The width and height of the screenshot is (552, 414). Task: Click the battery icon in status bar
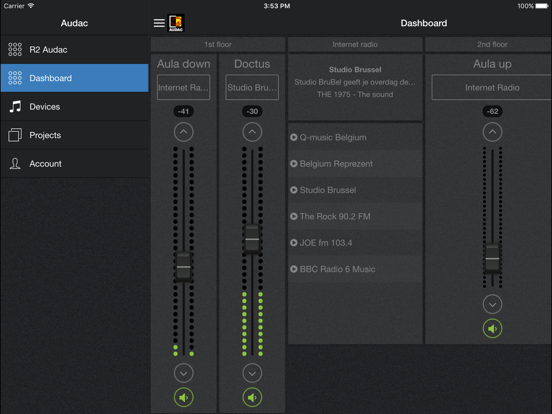tap(542, 6)
